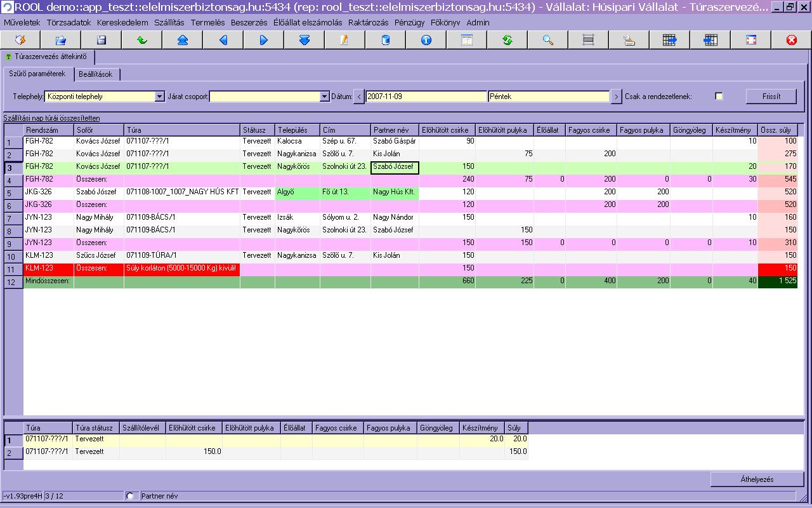
Task: Click the green refresh arrows toolbar icon
Action: (x=507, y=40)
